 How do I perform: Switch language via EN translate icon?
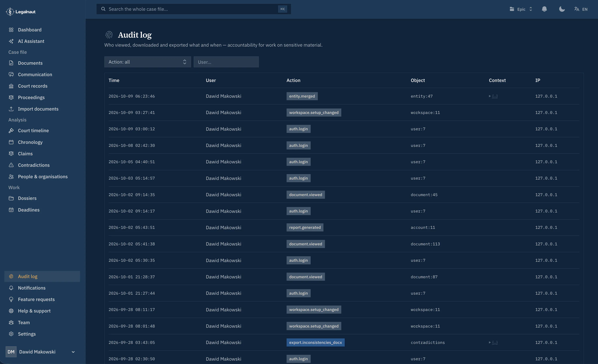(581, 9)
